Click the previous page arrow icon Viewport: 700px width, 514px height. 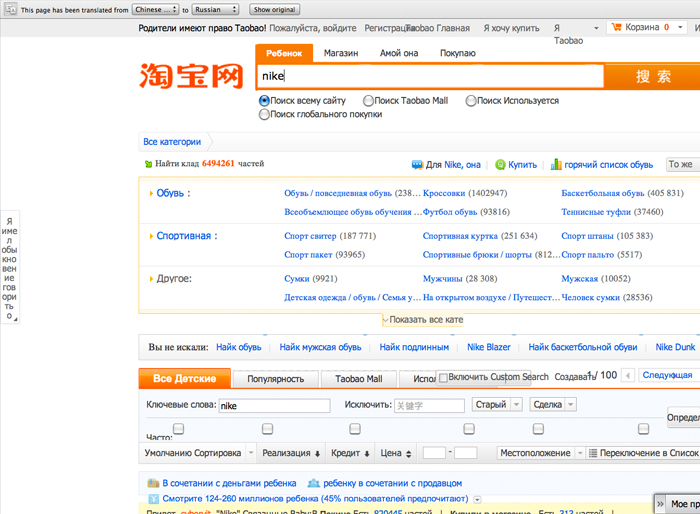pos(628,376)
